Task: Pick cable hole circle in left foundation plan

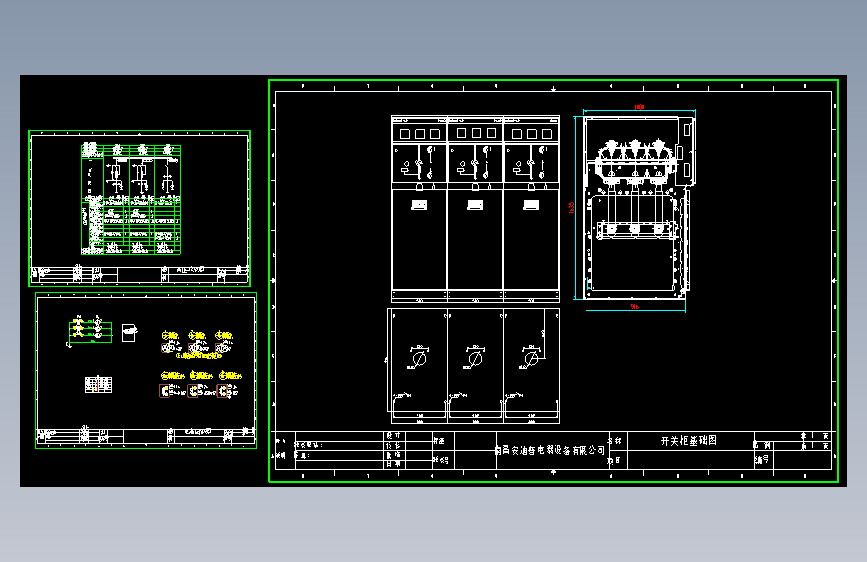Action: coord(420,359)
